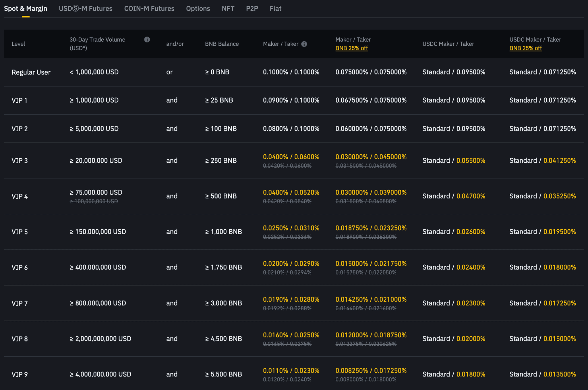The height and width of the screenshot is (390, 588).
Task: View Options trading fees
Action: [198, 9]
